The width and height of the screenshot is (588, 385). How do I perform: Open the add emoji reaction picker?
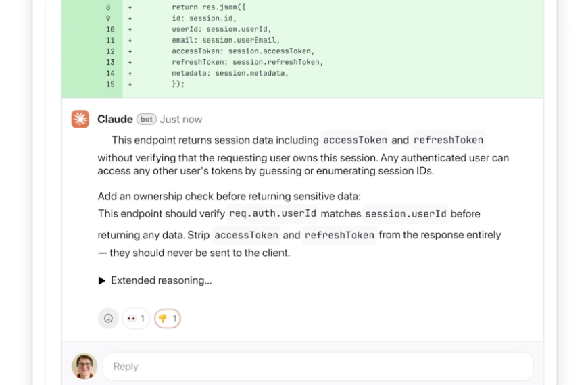click(108, 318)
